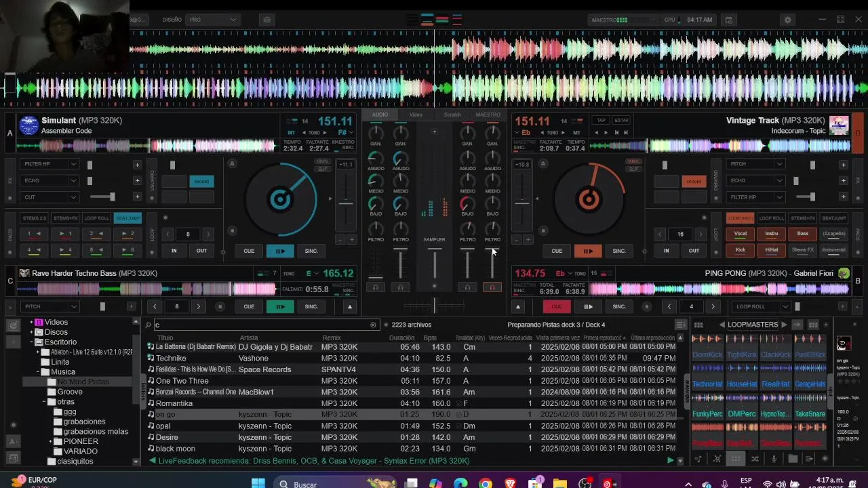Open Chrome from Windows taskbar

tap(485, 483)
